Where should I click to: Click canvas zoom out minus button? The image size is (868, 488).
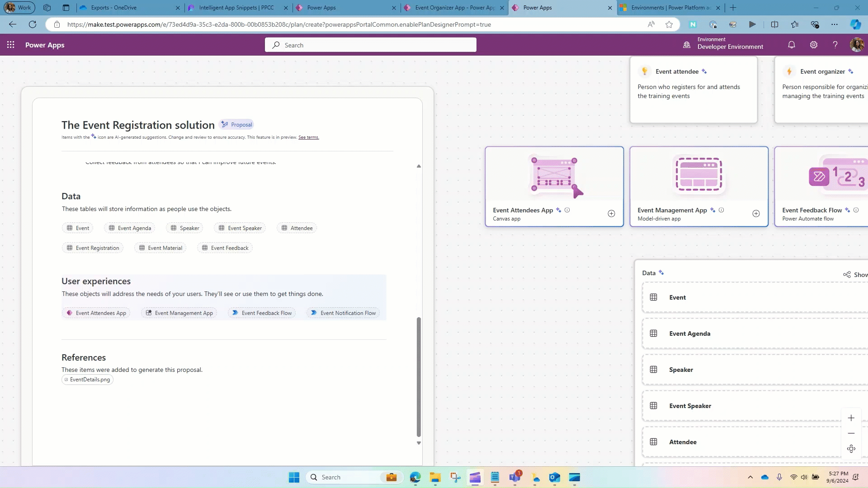pyautogui.click(x=851, y=433)
